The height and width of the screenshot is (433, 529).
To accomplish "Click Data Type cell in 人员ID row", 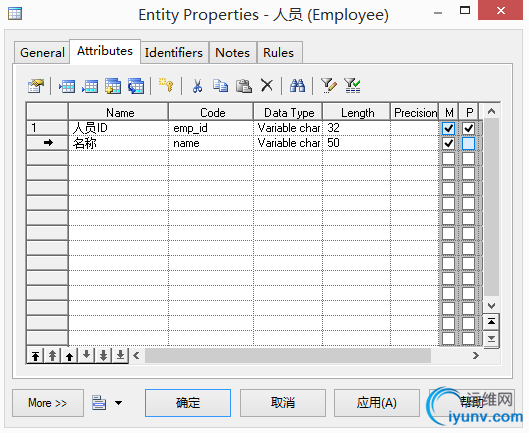I will 288,128.
